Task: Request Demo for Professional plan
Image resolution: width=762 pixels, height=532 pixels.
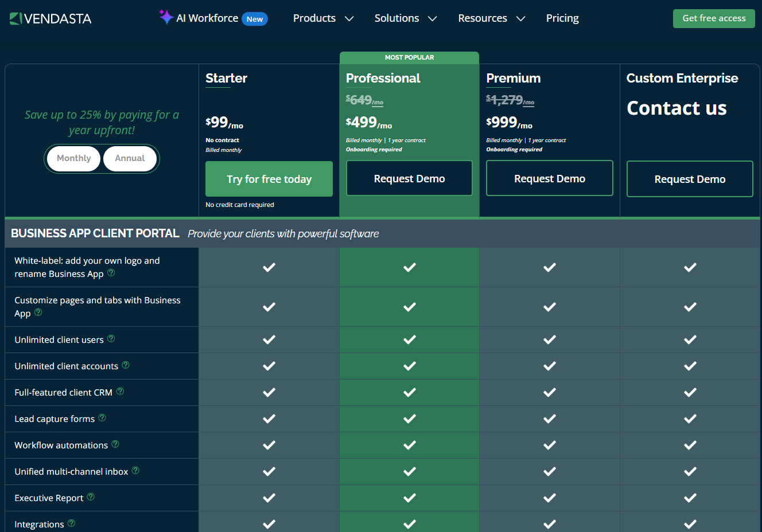Action: [x=410, y=178]
